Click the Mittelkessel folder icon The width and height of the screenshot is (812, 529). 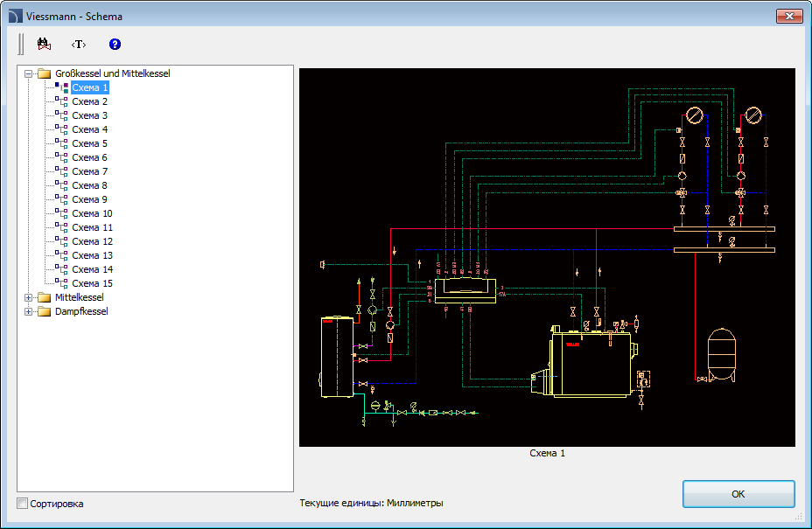click(45, 297)
